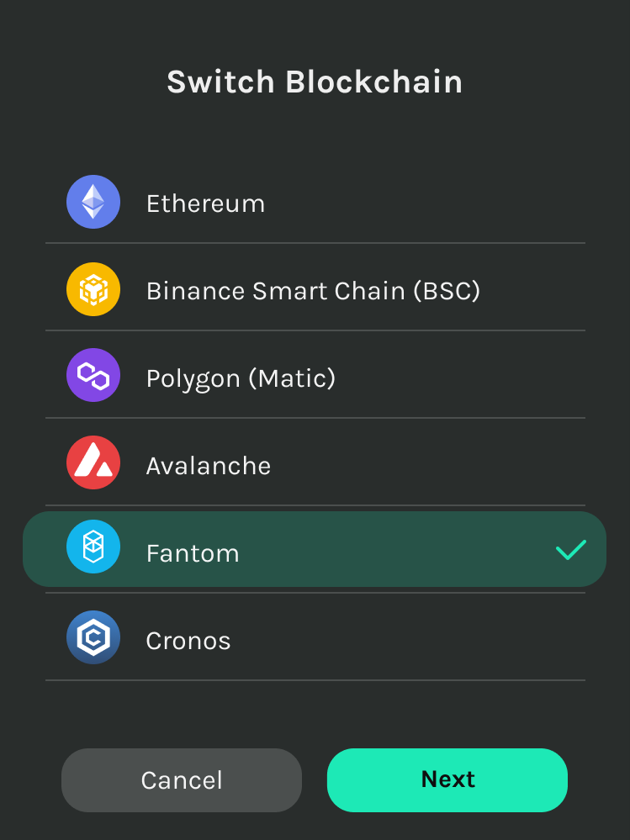Click the Cronos hexagon logo icon

(93, 637)
